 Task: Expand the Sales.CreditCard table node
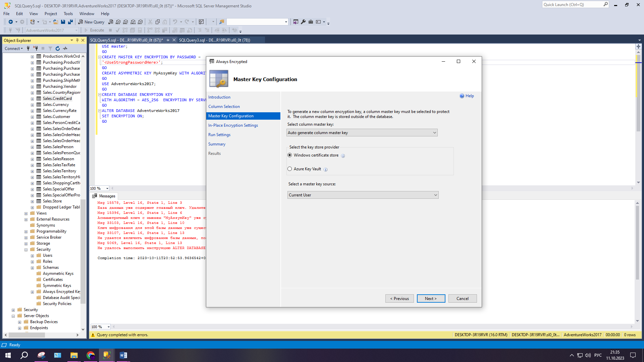[x=33, y=99]
